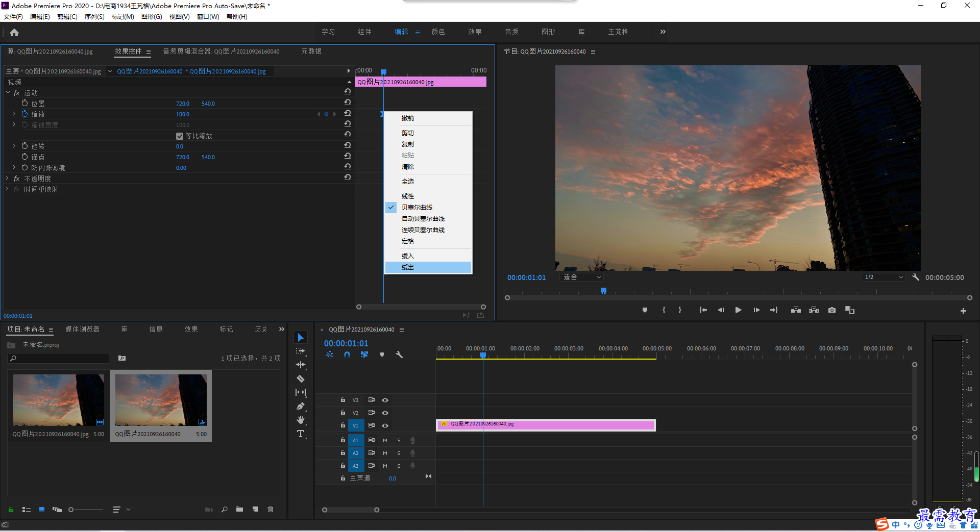This screenshot has height=532, width=980.
Task: Go to In point in program monitor
Action: (x=703, y=310)
